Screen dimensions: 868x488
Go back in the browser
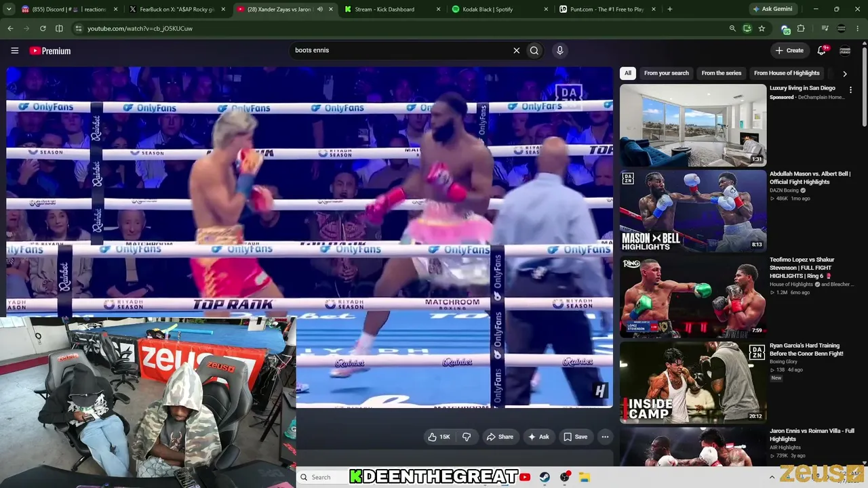pyautogui.click(x=10, y=28)
